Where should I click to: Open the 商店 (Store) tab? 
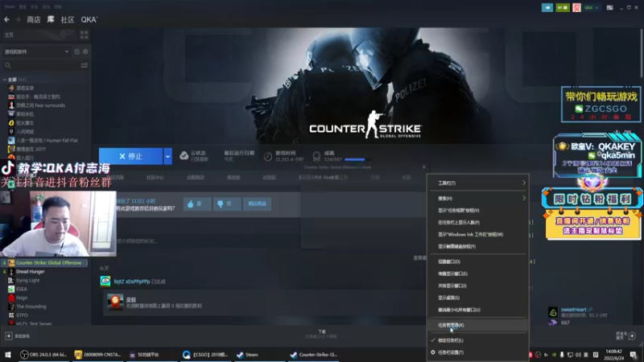point(34,19)
